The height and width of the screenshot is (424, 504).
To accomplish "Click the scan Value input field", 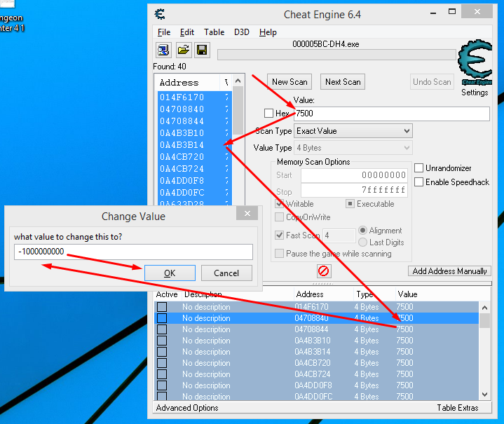I will coord(392,114).
